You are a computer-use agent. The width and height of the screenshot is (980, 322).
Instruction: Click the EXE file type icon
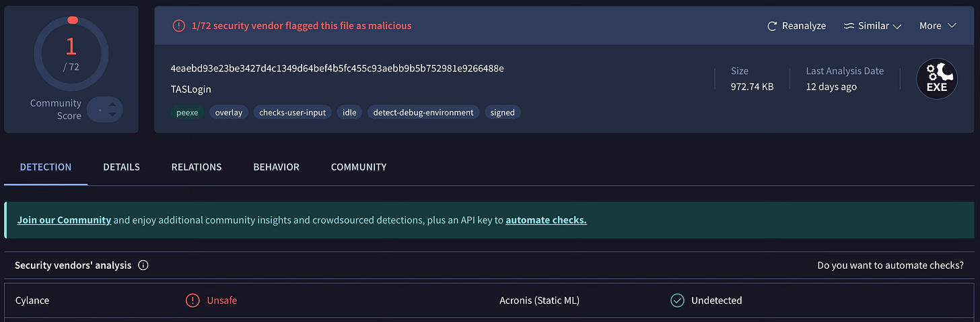click(x=937, y=79)
